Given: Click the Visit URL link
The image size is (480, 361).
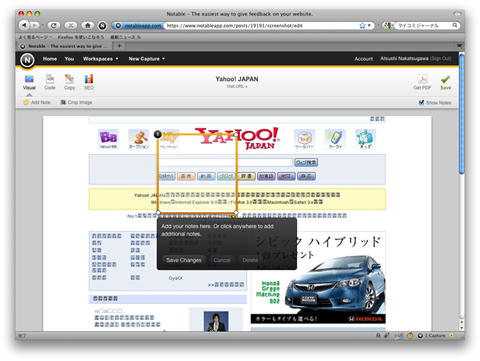Looking at the screenshot, I should click(237, 86).
